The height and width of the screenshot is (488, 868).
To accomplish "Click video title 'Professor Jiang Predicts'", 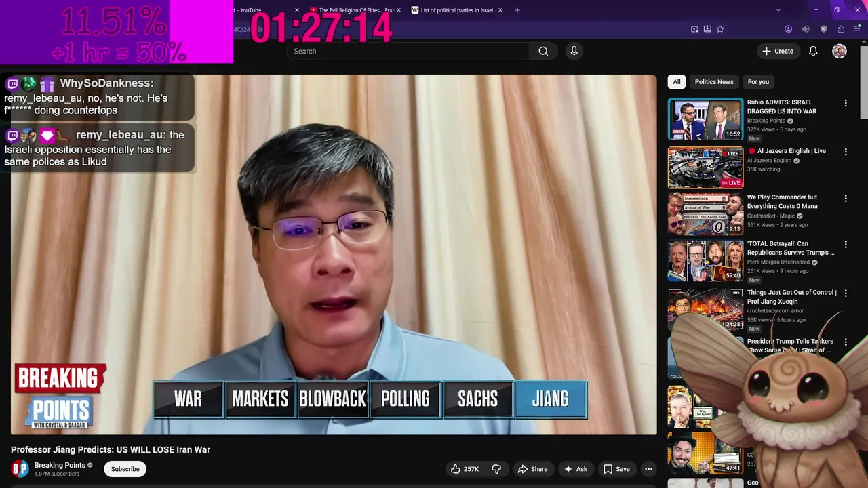I will pyautogui.click(x=111, y=449).
